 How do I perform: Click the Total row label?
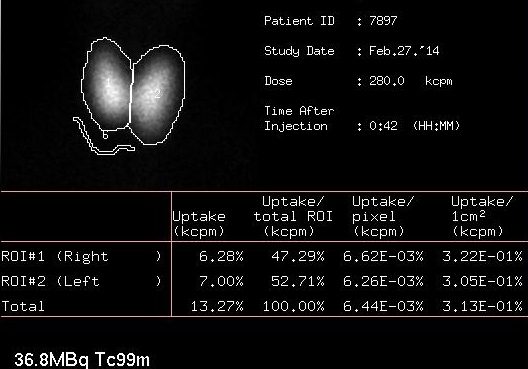pos(23,306)
